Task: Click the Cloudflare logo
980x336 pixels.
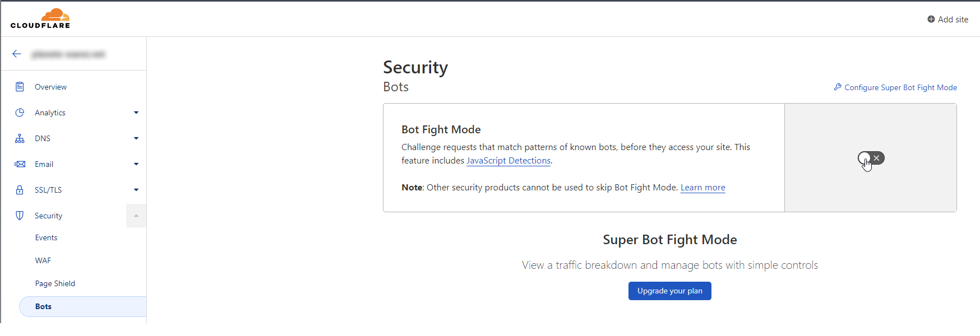Action: pos(40,18)
